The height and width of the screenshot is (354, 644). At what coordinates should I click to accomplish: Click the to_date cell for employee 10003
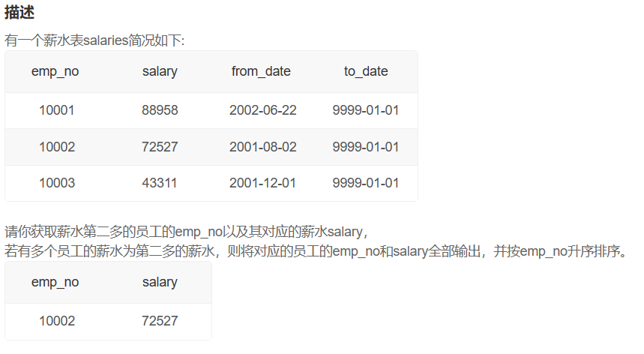(x=366, y=183)
